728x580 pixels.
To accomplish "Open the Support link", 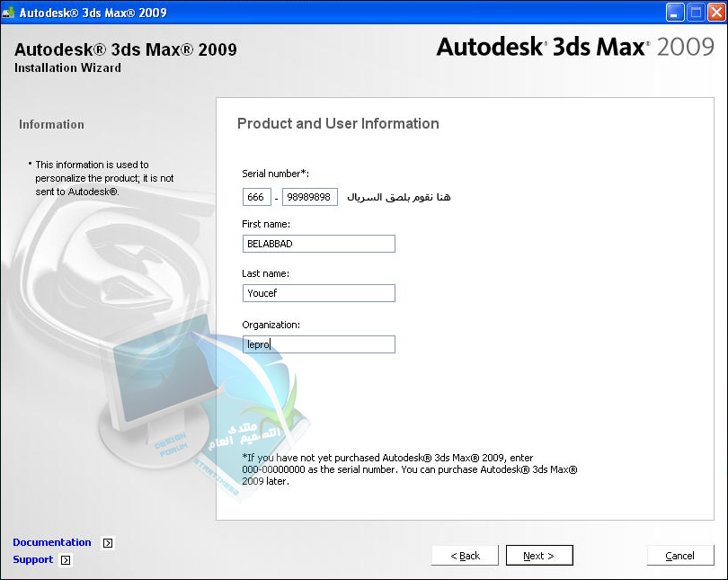I will [33, 559].
